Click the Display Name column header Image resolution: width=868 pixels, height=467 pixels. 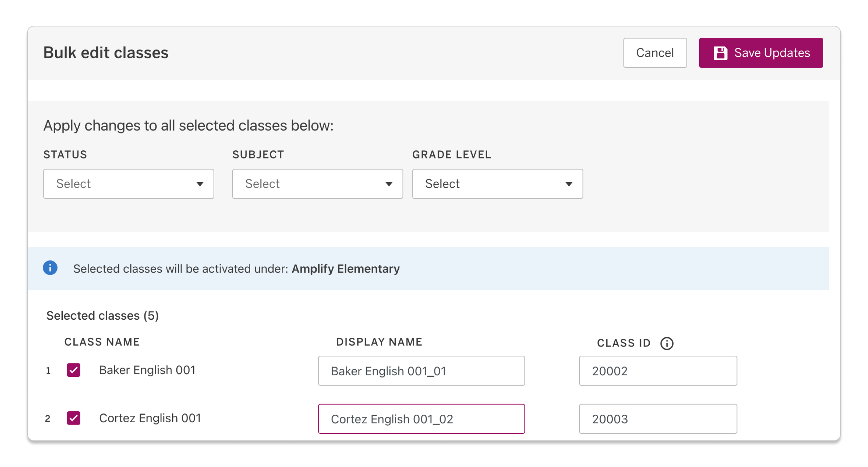tap(379, 342)
